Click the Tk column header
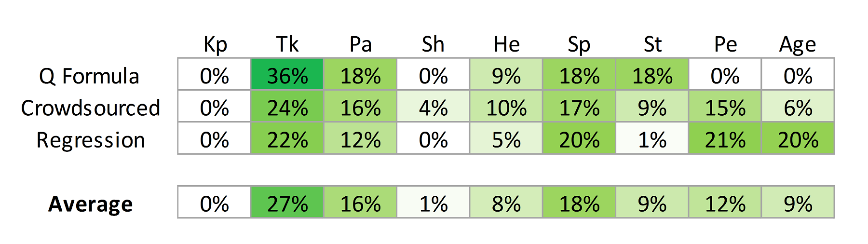This screenshot has width=868, height=244. click(287, 44)
